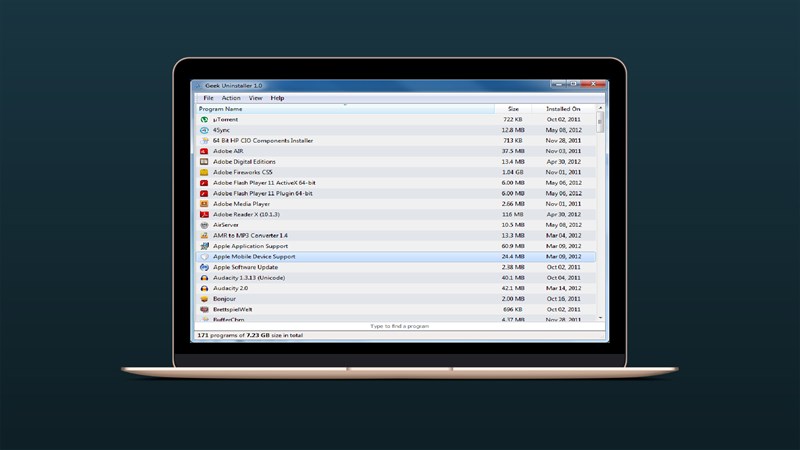Click the status bar program count text
The image size is (800, 450).
pyautogui.click(x=250, y=335)
